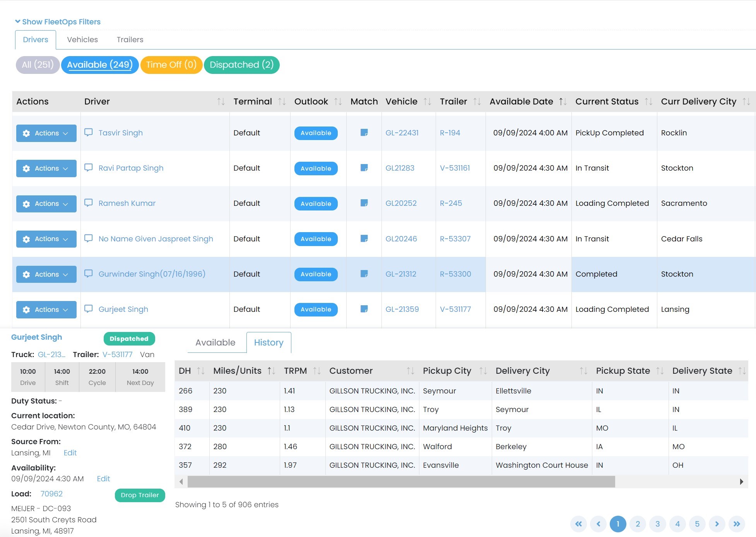Screen dimensions: 756x537
Task: Sort by Vehicle column arrows
Action: 428,101
